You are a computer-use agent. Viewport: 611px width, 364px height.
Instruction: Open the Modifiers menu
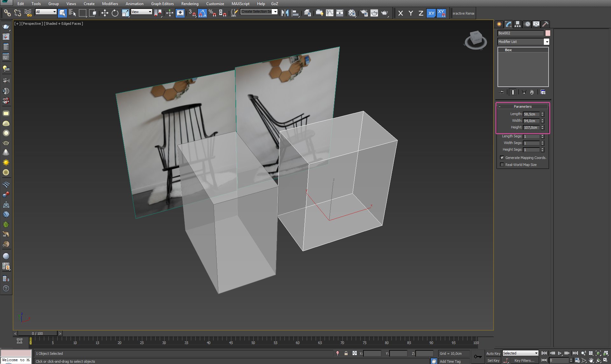(x=110, y=4)
